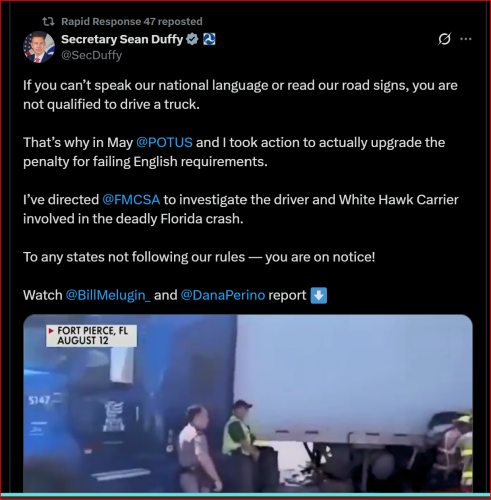Click the @SecDuffy handle

[x=92, y=55]
